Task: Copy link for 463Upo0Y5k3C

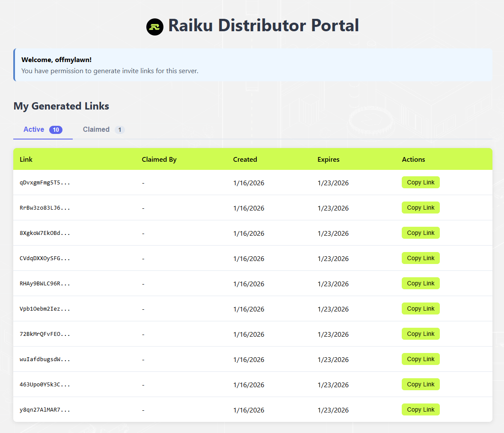Action: [421, 384]
